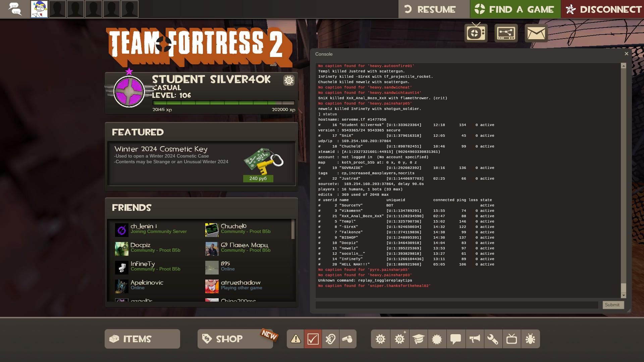
Task: Click the console command input field
Action: tap(457, 305)
